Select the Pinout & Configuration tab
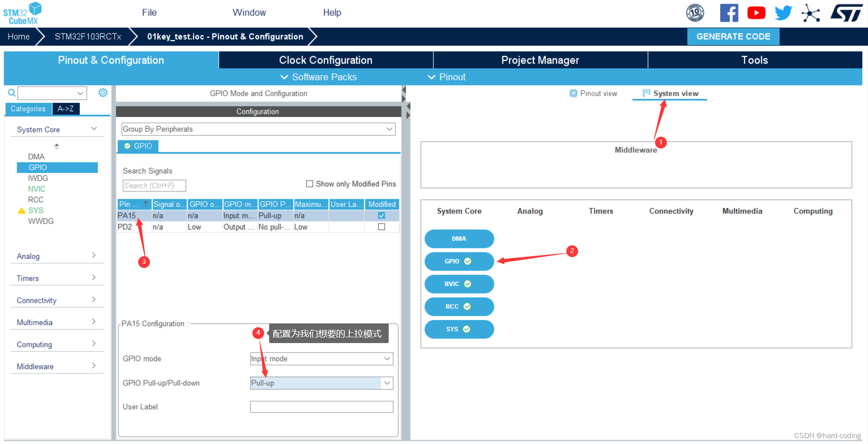The width and height of the screenshot is (868, 444). [111, 60]
